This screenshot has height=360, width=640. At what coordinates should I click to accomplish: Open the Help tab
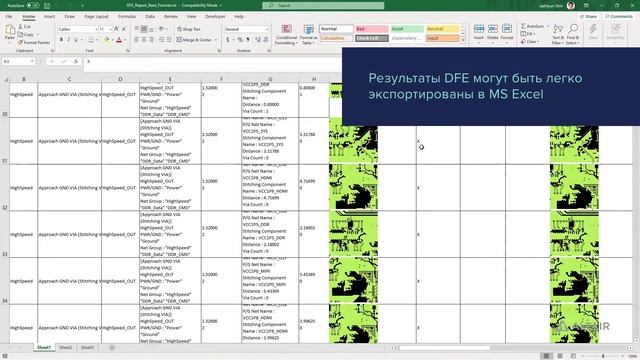point(239,17)
